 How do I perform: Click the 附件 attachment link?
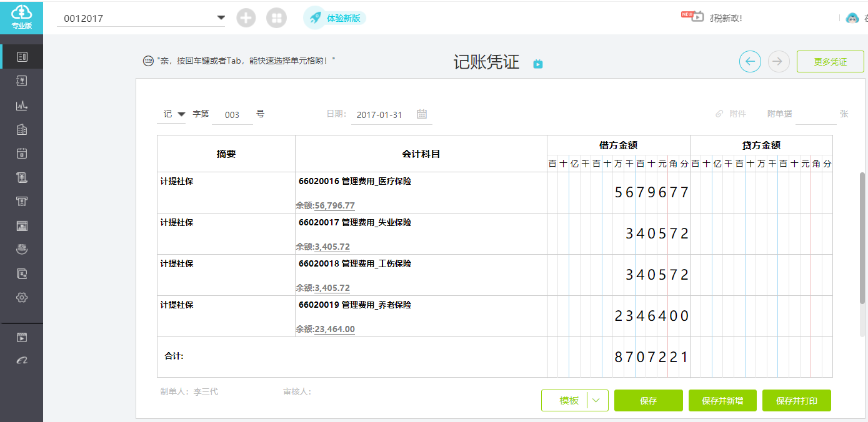[731, 114]
